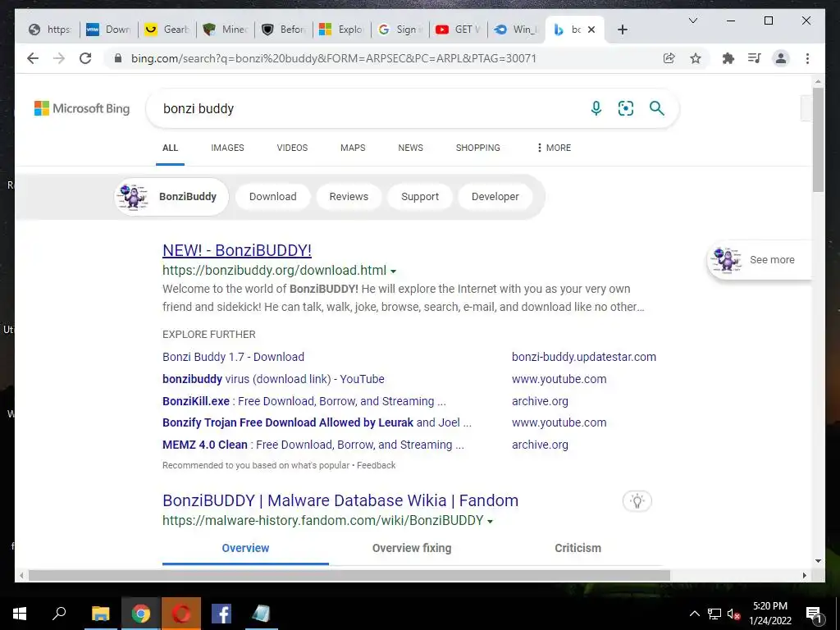Switch to the NEWS tab

pyautogui.click(x=410, y=148)
